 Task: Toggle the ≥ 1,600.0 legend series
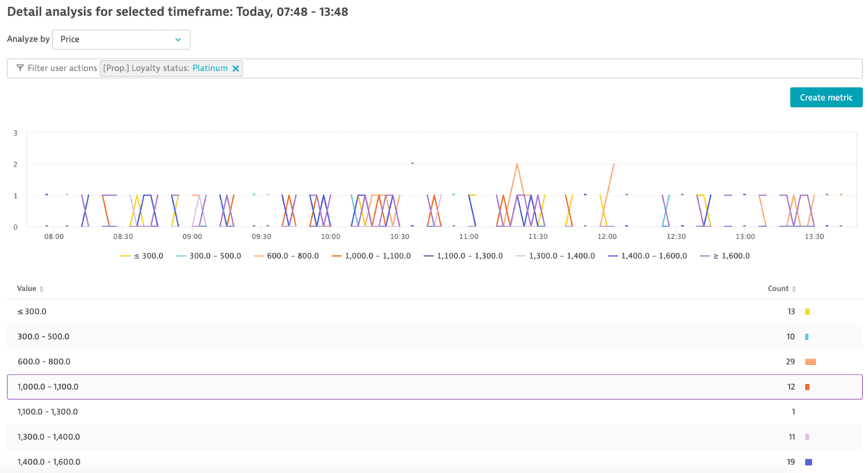click(725, 256)
